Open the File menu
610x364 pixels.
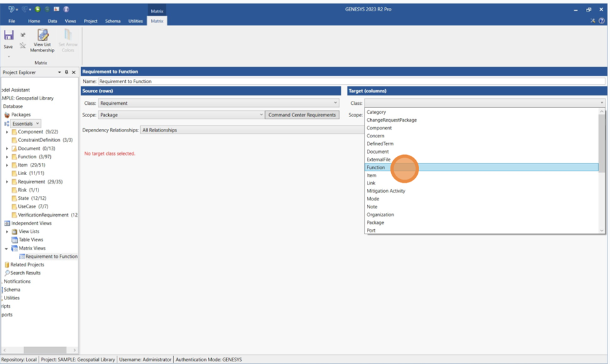tap(12, 21)
